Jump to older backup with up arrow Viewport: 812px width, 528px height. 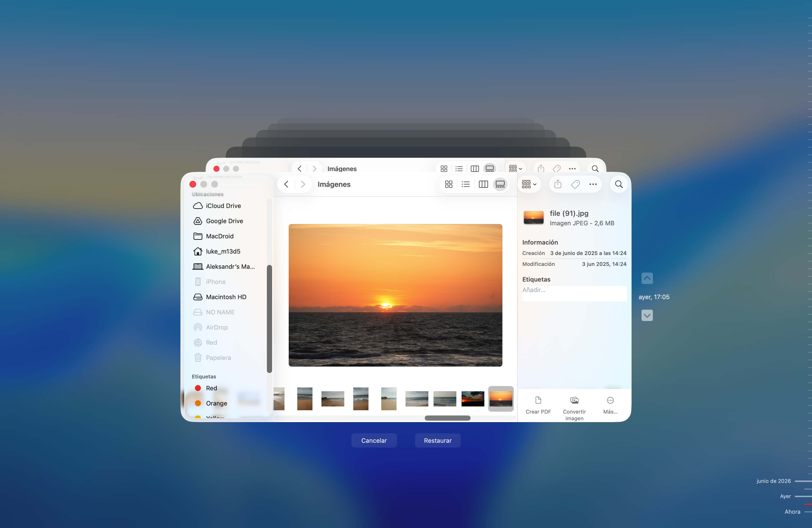(x=647, y=278)
